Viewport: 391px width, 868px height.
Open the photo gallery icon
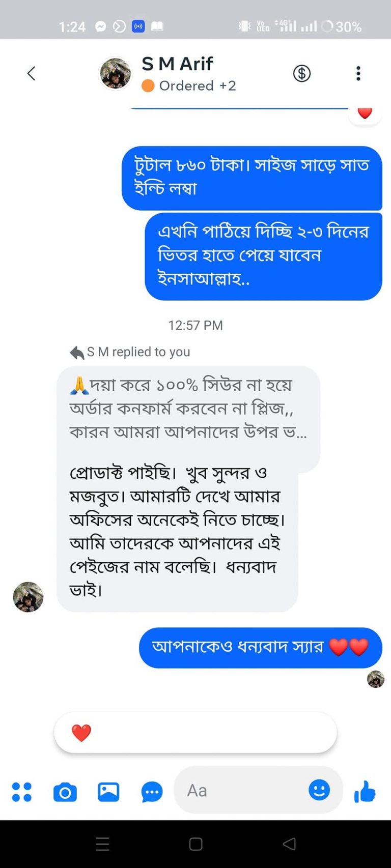point(108,792)
